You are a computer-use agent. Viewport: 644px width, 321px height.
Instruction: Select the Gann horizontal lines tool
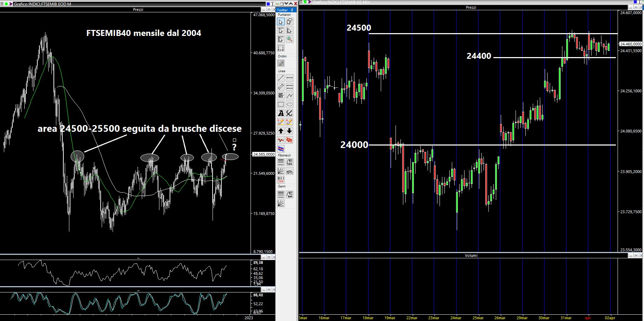(280, 194)
